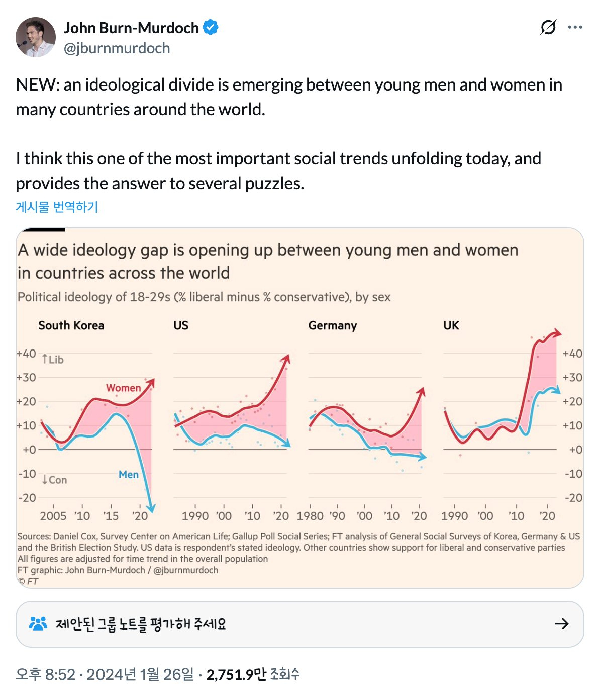Screen dimensions: 599x700
Task: Click the blue Men label in the chart
Action: [x=129, y=474]
